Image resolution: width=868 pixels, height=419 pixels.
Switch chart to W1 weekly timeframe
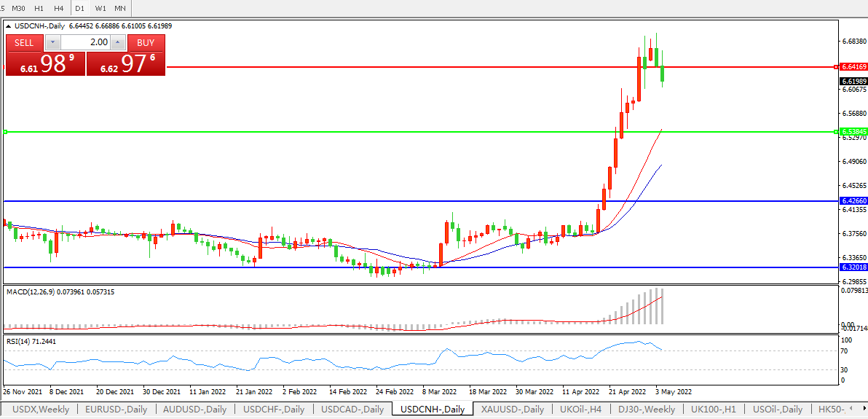tap(100, 8)
